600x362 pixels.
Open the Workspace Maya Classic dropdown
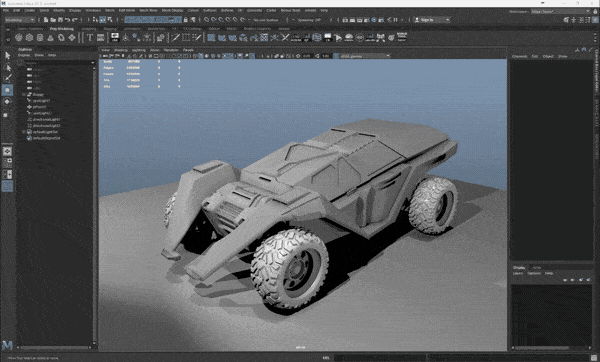coord(560,11)
